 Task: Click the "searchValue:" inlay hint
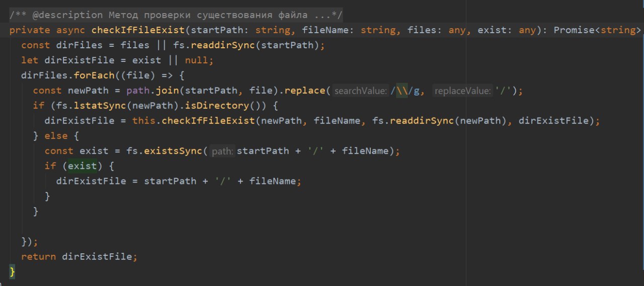click(x=360, y=91)
